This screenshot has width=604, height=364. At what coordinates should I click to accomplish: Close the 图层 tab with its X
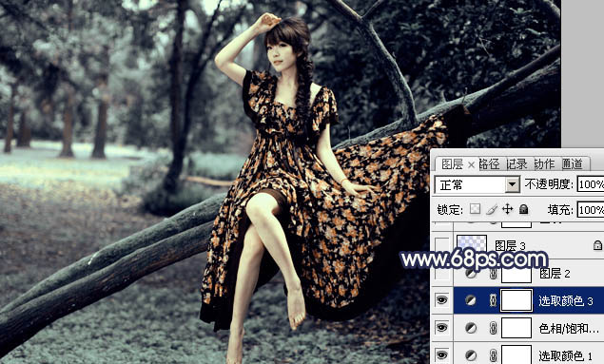(x=471, y=165)
